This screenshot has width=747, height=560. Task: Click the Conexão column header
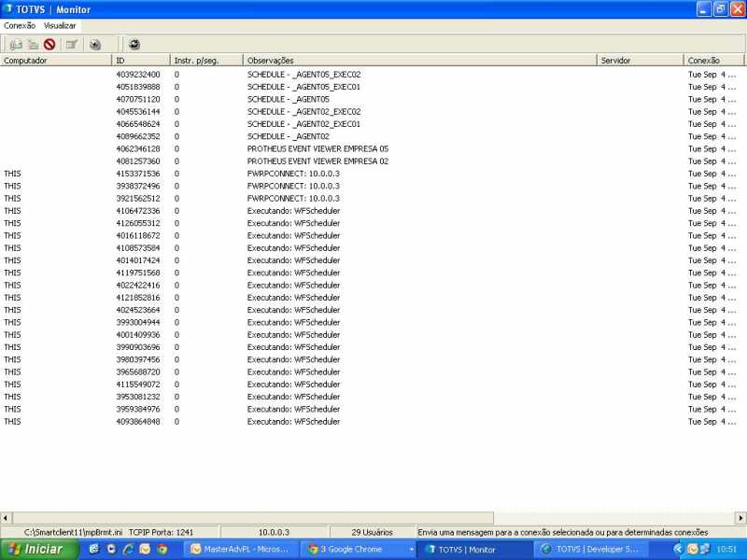point(713,61)
